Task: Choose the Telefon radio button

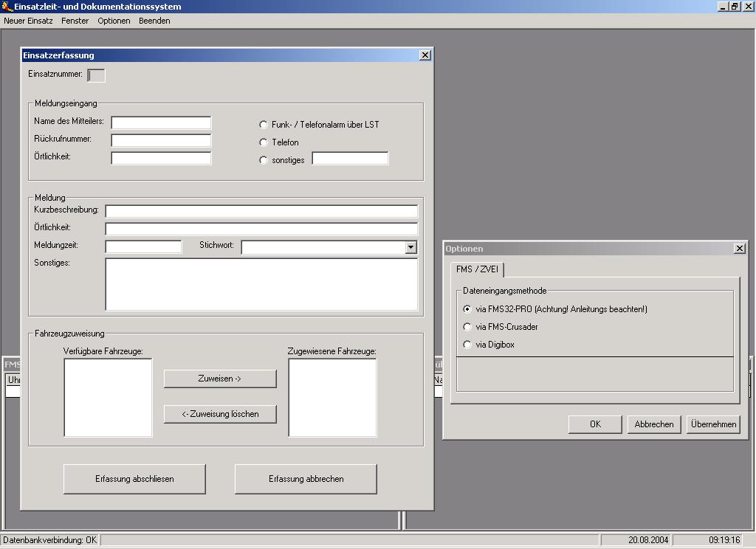Action: coord(264,142)
